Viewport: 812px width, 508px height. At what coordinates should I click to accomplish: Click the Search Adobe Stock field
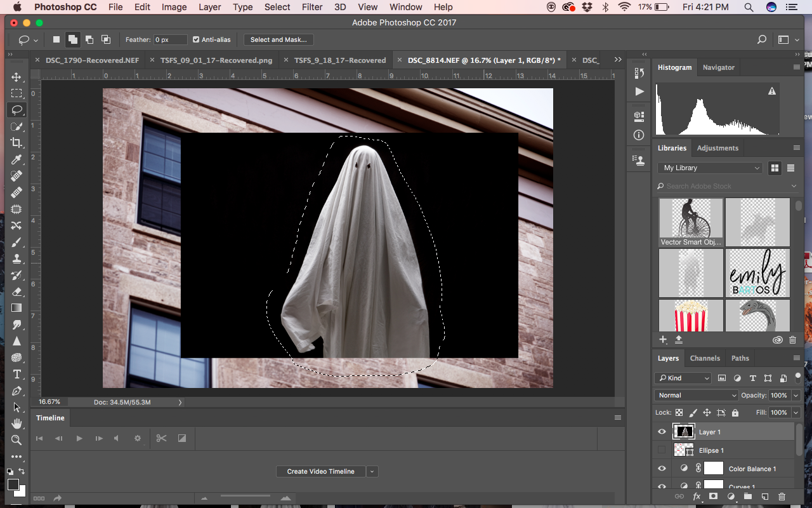(x=727, y=186)
